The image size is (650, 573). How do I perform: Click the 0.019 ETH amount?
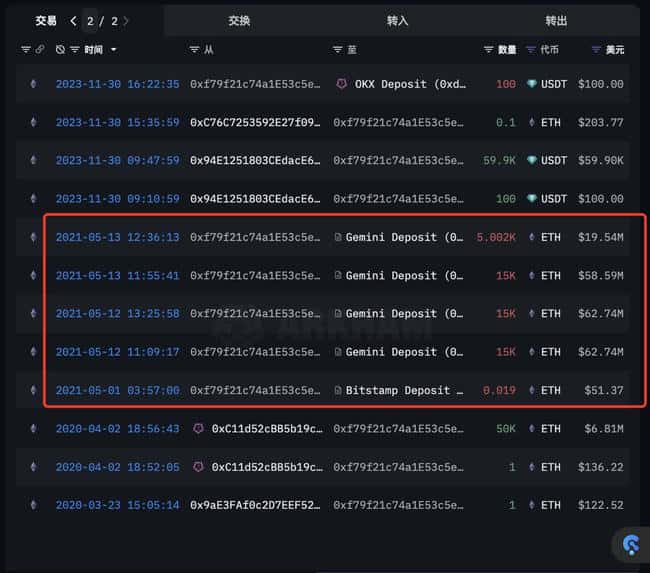pos(499,390)
